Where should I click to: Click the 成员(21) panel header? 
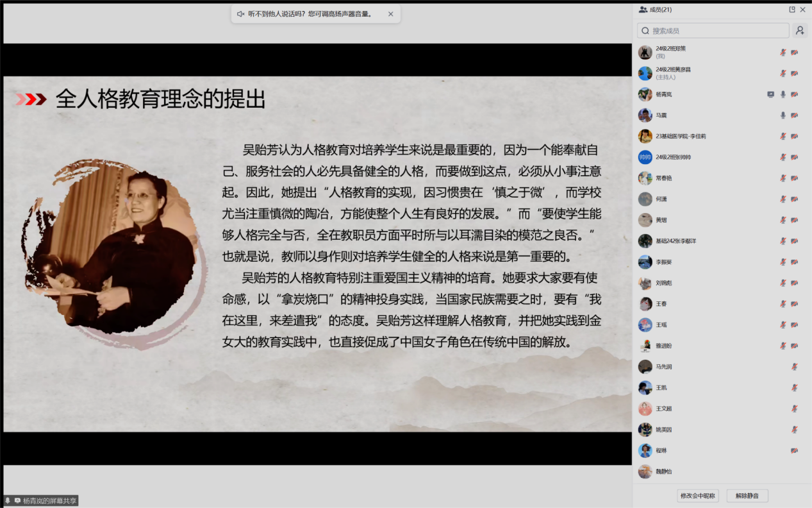(x=660, y=10)
